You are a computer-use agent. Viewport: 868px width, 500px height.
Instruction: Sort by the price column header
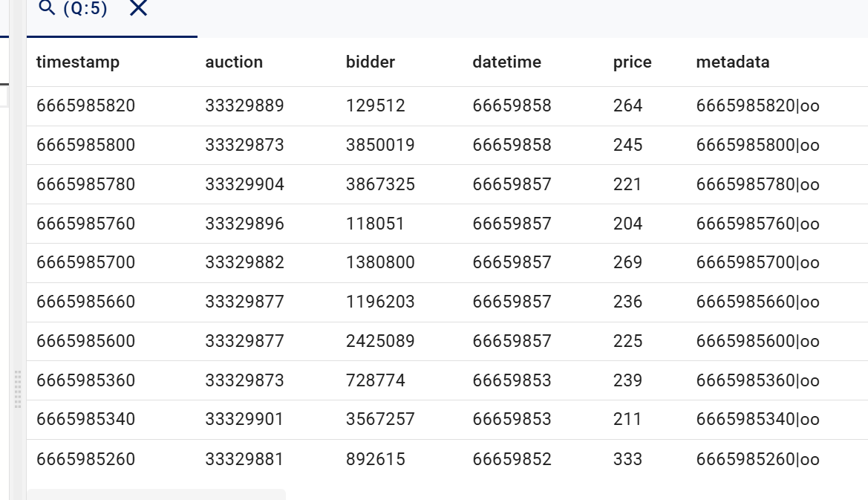[x=632, y=62]
